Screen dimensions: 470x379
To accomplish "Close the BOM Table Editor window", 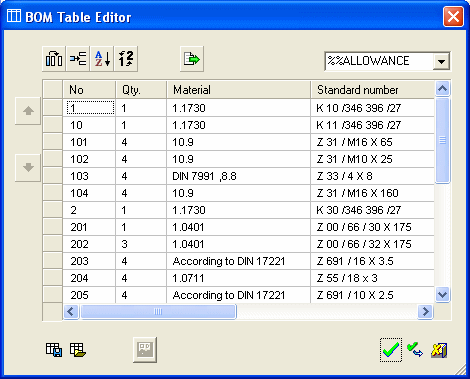I will 453,16.
